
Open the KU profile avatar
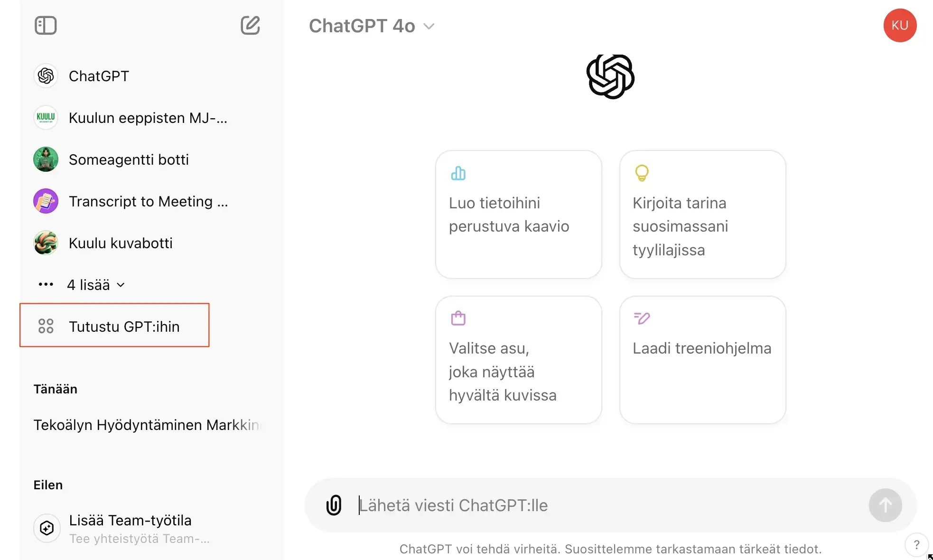pos(899,26)
